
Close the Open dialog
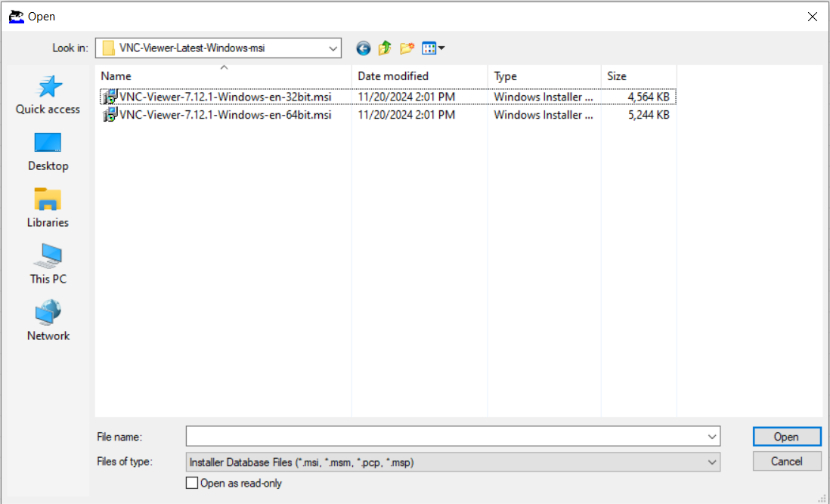(813, 17)
